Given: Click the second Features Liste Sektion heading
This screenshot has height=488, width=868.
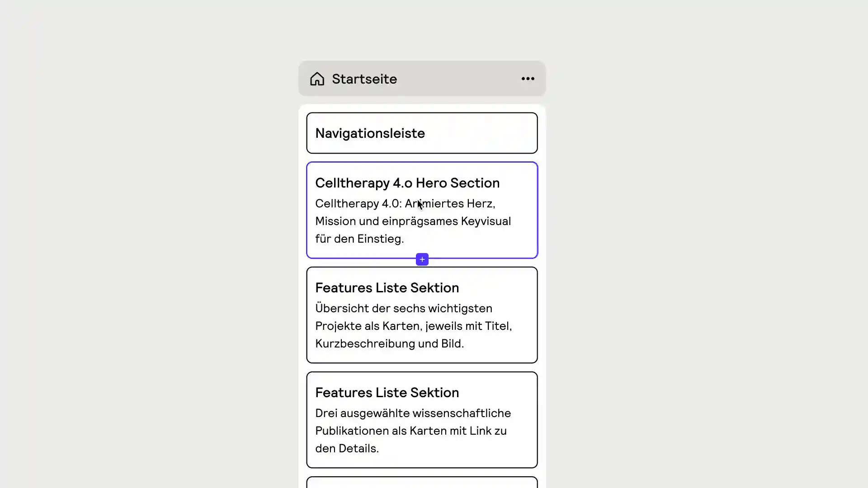Looking at the screenshot, I should [387, 392].
